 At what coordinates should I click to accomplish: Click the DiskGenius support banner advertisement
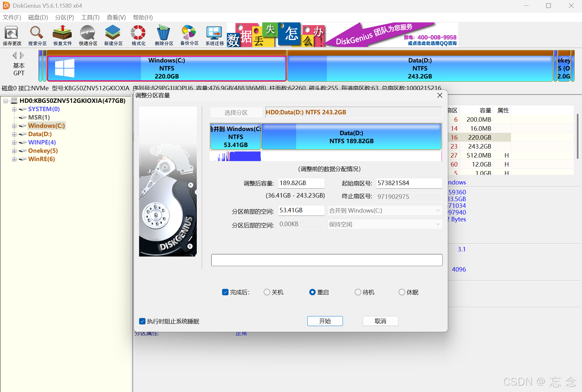coord(343,35)
